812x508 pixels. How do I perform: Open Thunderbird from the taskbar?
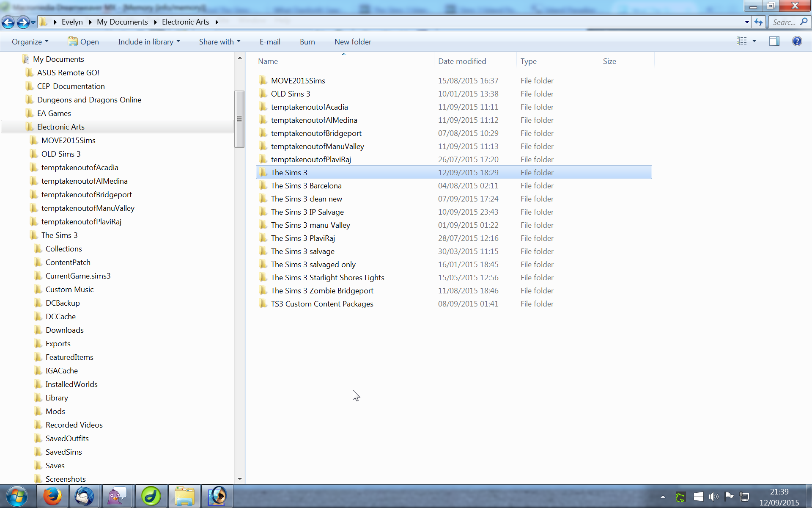pos(85,496)
